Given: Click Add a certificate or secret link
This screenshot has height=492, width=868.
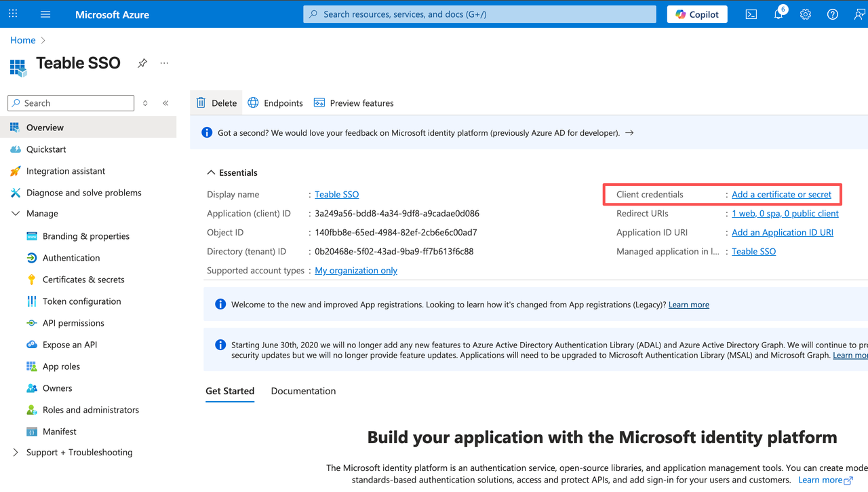Looking at the screenshot, I should pos(781,194).
